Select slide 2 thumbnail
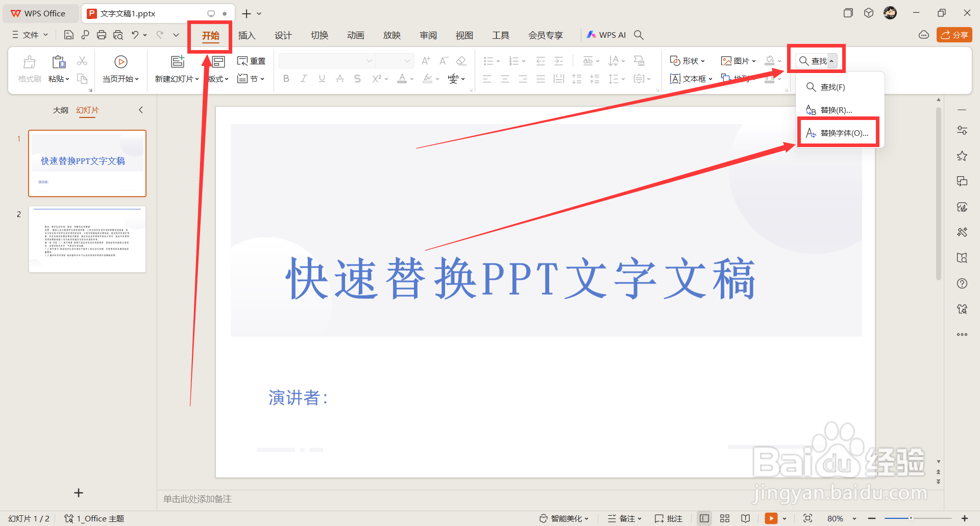 coord(87,239)
